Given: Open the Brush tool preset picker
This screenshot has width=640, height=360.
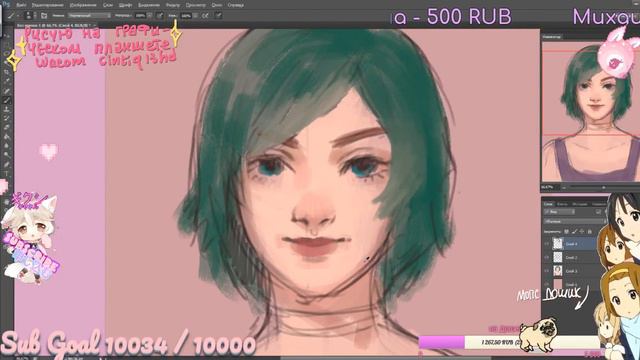Looking at the screenshot, I should 12,16.
